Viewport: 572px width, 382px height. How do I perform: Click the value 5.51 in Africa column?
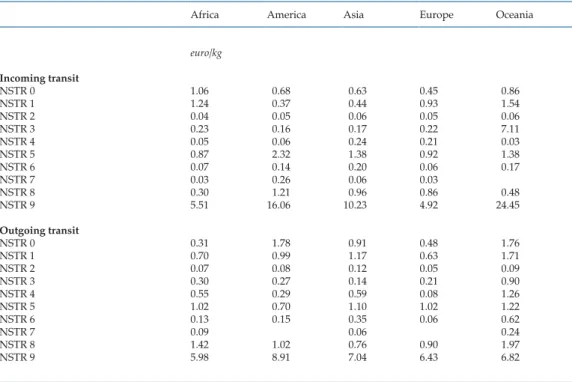[x=200, y=205]
